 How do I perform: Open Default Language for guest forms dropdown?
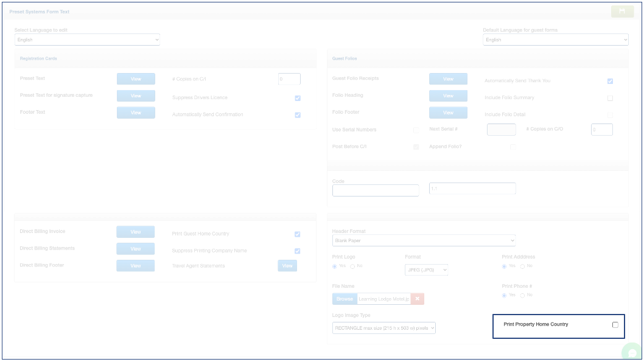pyautogui.click(x=555, y=40)
